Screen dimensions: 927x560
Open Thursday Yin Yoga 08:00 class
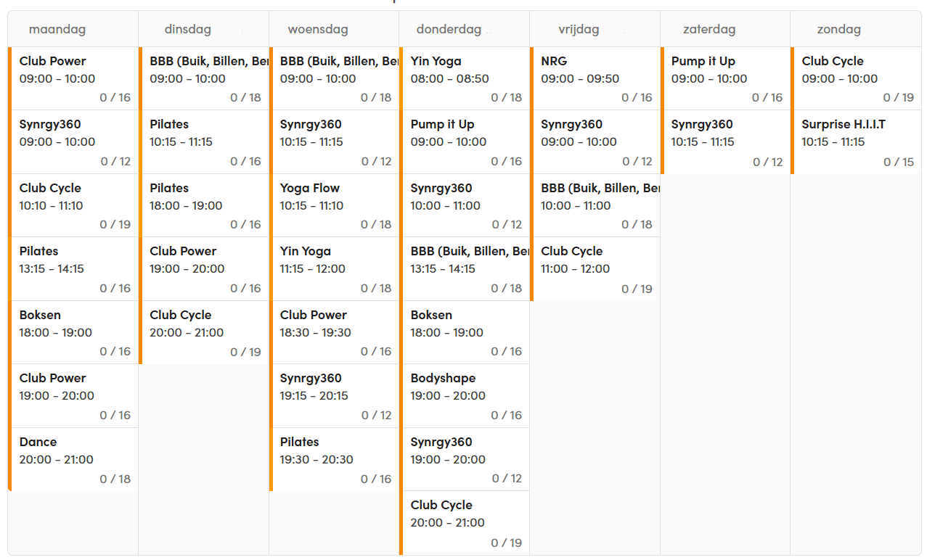[x=465, y=78]
